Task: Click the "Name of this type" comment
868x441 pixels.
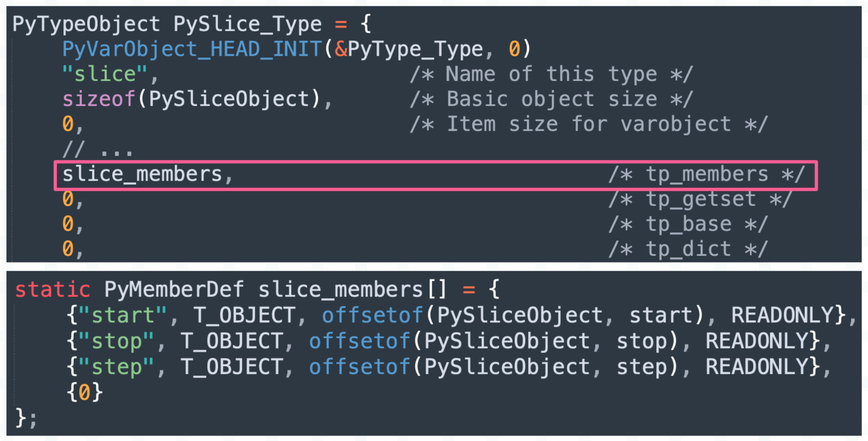Action: [552, 74]
